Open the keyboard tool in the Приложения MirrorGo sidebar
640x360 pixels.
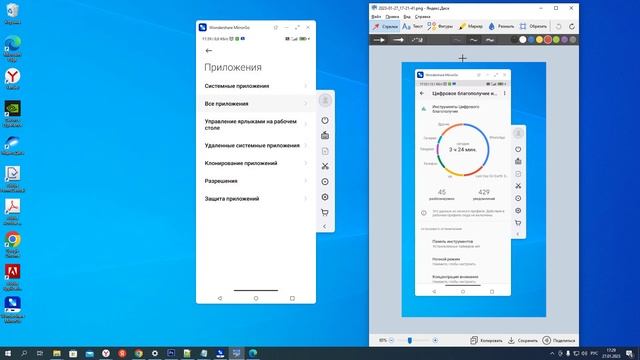pyautogui.click(x=325, y=136)
